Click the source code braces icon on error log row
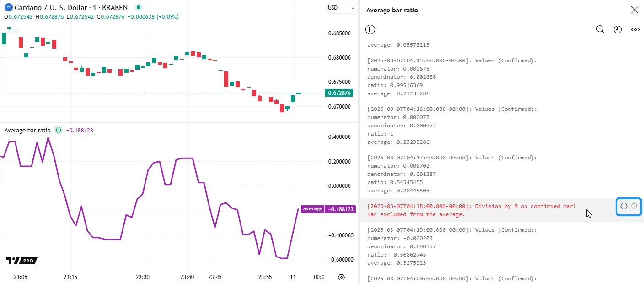 tap(623, 206)
